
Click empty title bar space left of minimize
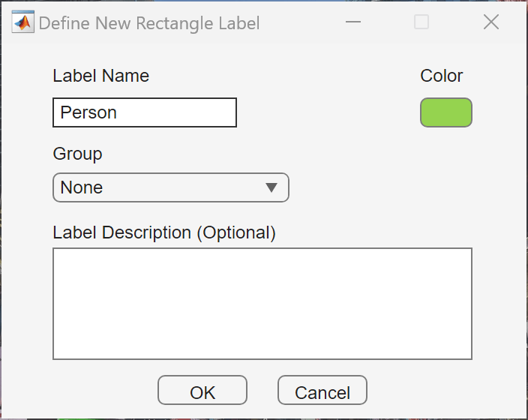[300, 22]
